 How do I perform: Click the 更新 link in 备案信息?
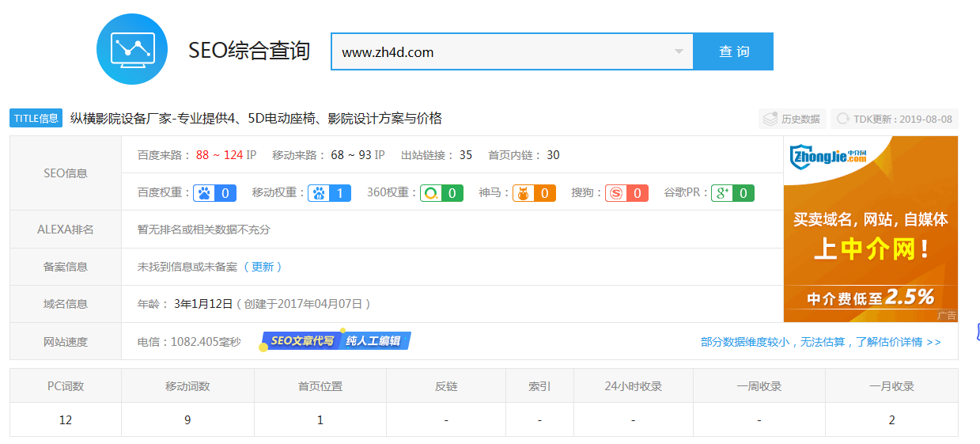point(263,267)
